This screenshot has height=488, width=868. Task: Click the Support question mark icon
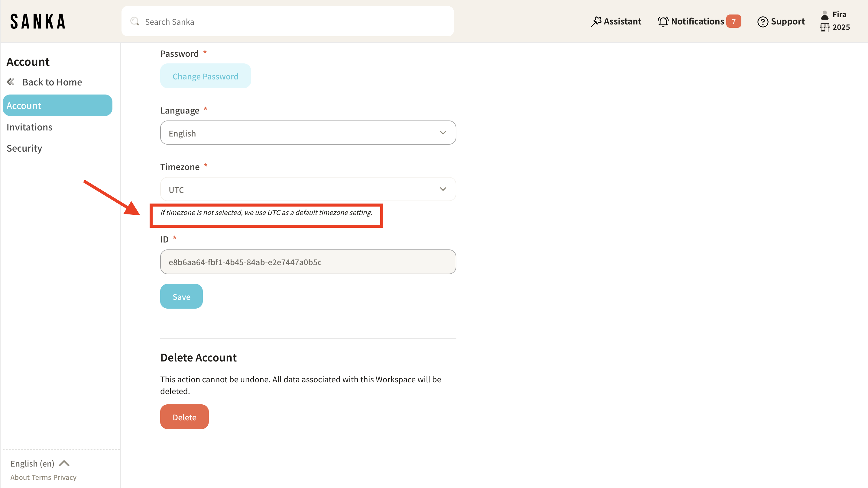[763, 21]
